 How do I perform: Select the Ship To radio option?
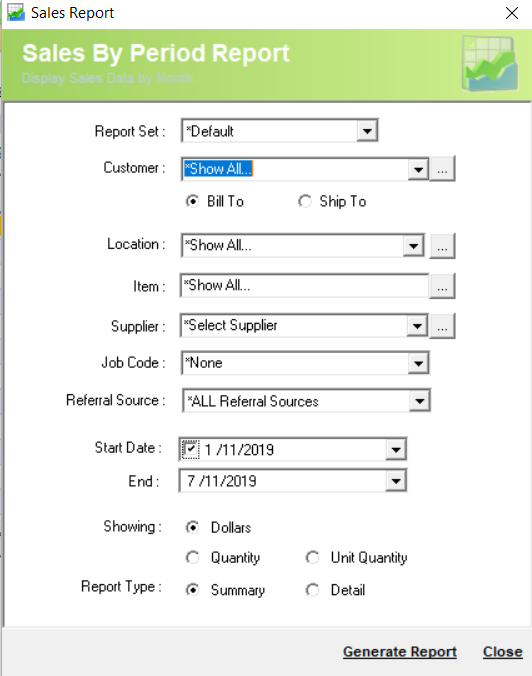(305, 201)
